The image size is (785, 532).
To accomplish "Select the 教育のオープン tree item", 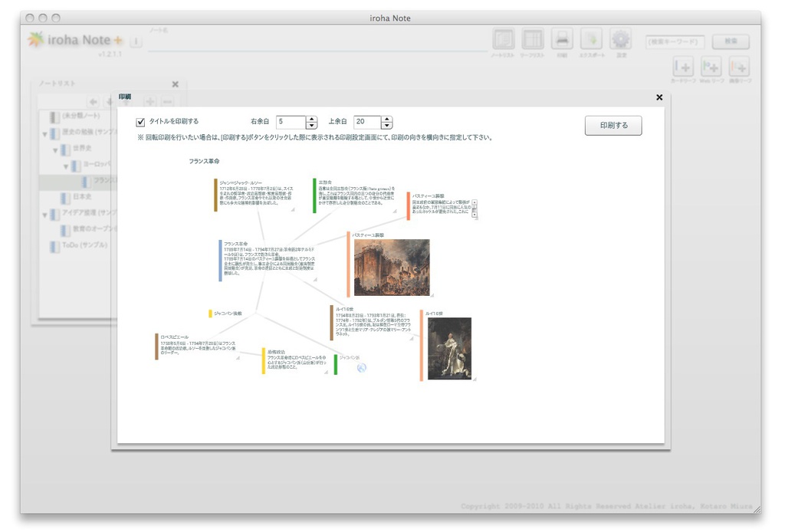I will (x=89, y=229).
